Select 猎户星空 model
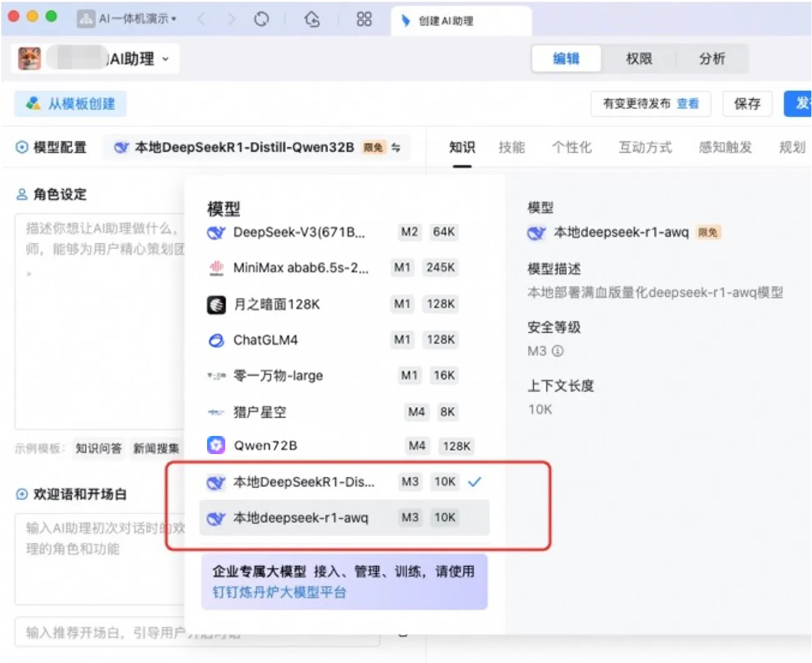812x663 pixels. [x=344, y=412]
